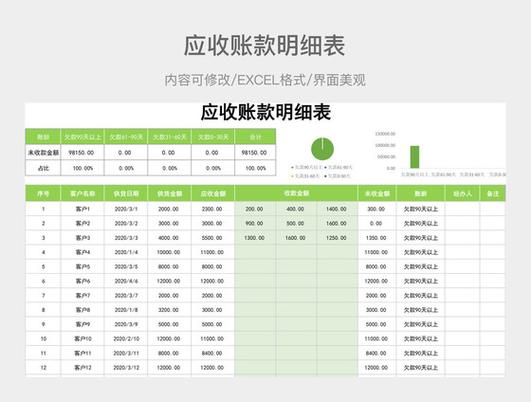
Task: Select the 400.00 payment cell in 客户1 row
Action: (x=296, y=209)
